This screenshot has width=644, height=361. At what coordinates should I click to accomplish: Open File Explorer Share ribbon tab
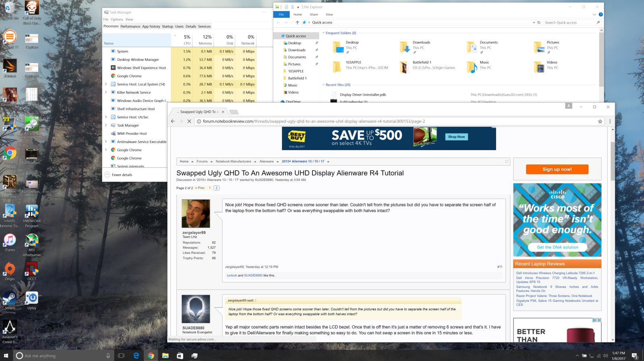click(x=314, y=14)
